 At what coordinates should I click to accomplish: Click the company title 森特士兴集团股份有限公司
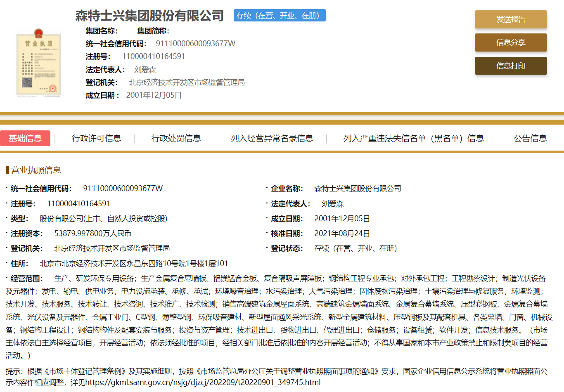click(x=149, y=16)
